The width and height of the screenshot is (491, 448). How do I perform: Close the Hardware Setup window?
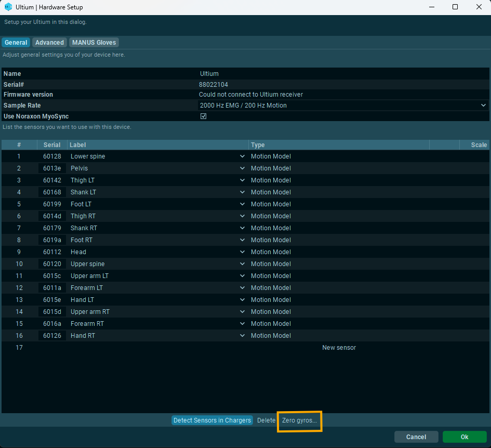[479, 7]
